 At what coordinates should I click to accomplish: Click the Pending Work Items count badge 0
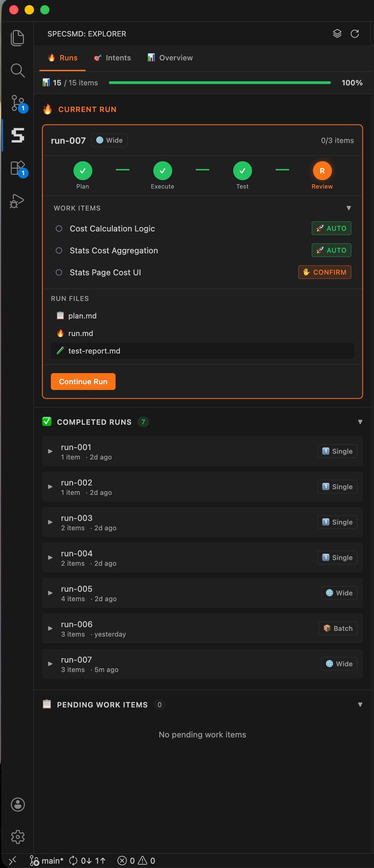pyautogui.click(x=159, y=705)
